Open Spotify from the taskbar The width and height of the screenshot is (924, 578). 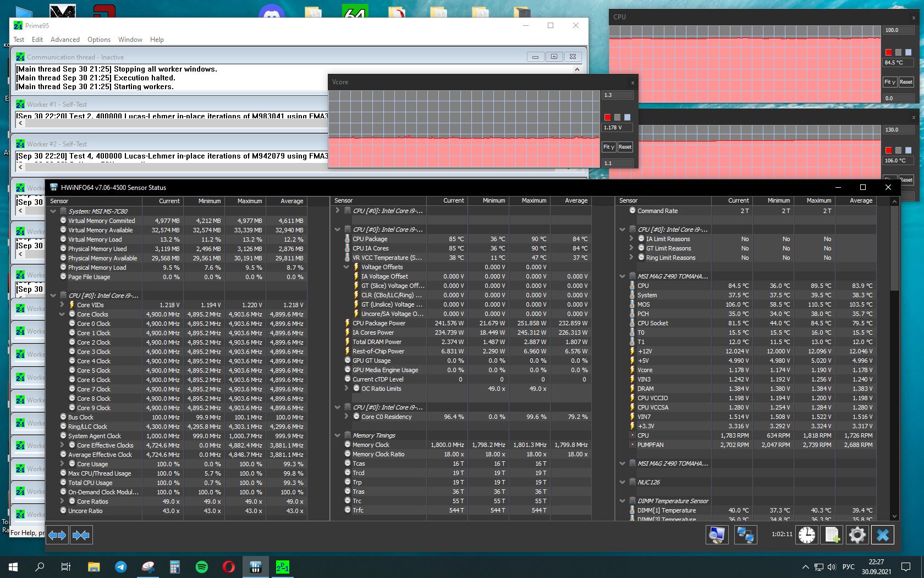pyautogui.click(x=202, y=566)
